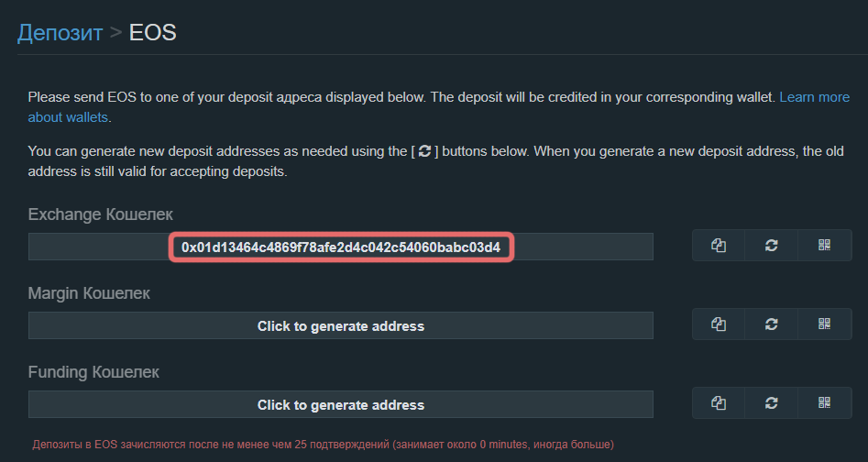Click the Margin Кошелек label
Image resolution: width=868 pixels, height=462 pixels.
[89, 293]
